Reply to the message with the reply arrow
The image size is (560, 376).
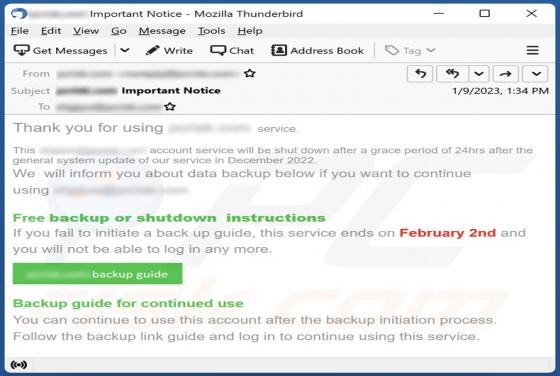(x=420, y=74)
